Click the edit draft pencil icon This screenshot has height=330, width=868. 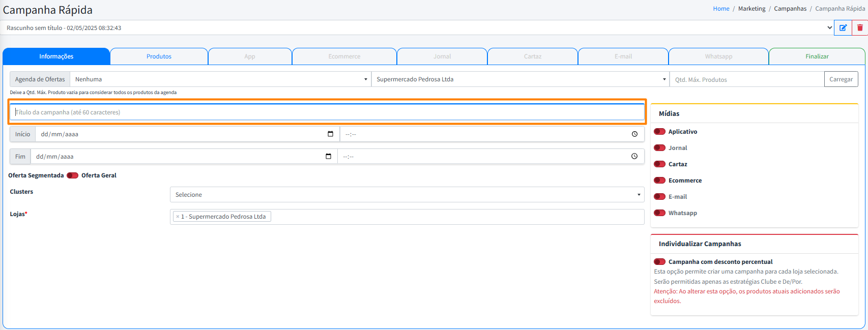coord(843,28)
